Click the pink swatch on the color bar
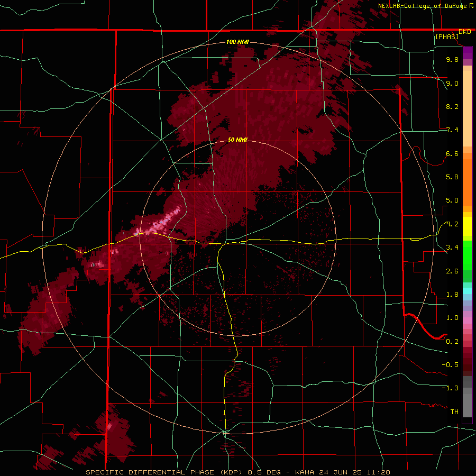 coord(467,321)
